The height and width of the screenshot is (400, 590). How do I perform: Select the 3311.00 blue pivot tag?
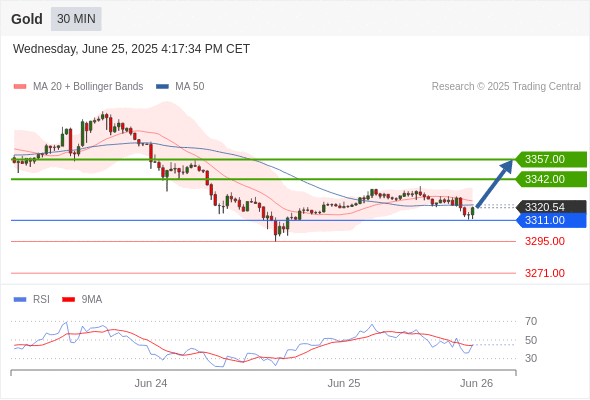coord(551,220)
